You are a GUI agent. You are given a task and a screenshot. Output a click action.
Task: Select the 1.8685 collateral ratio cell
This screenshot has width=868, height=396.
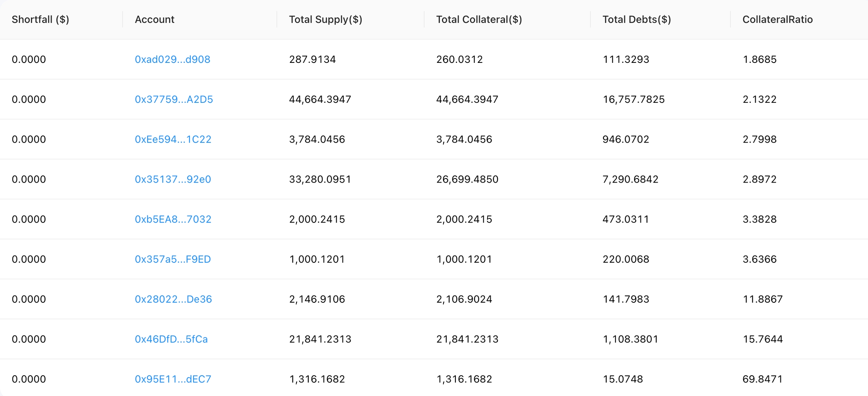(x=759, y=59)
